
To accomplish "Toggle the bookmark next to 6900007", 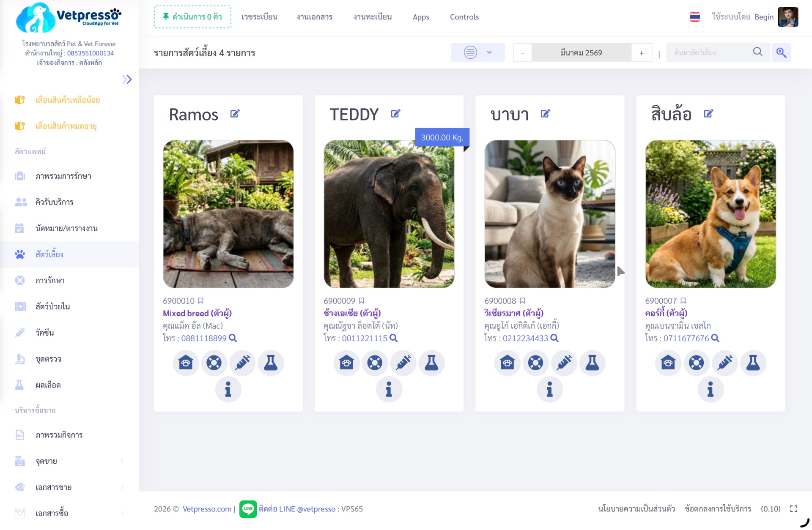I will point(683,301).
